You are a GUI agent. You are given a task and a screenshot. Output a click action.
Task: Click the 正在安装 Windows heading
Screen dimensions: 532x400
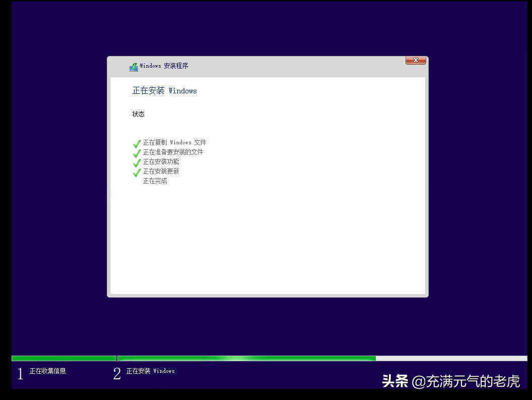tap(165, 90)
